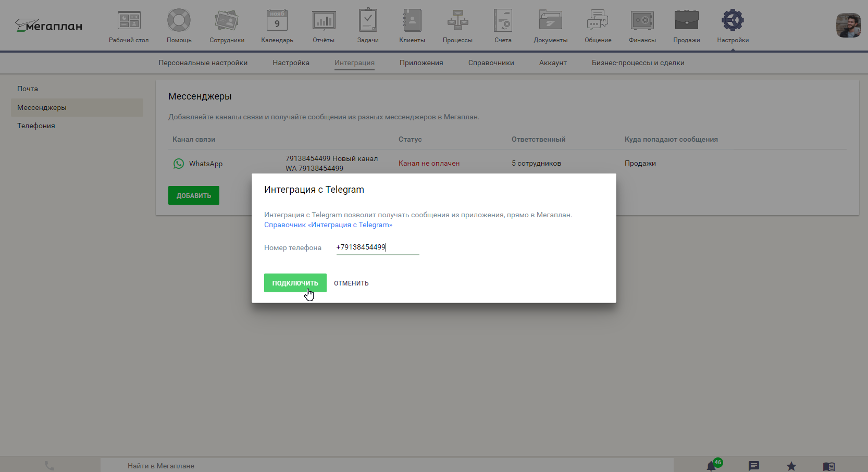Open the Клиенты address book icon
This screenshot has width=868, height=472.
click(x=412, y=21)
